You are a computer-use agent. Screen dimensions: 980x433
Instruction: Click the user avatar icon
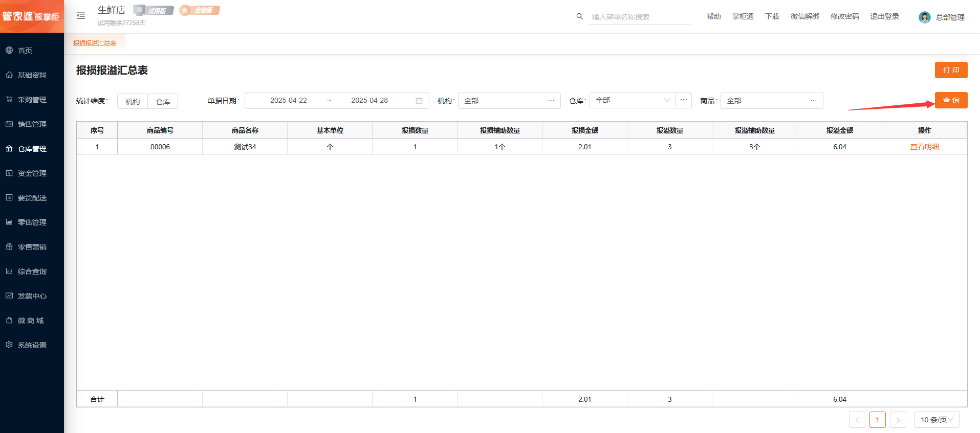[x=924, y=17]
